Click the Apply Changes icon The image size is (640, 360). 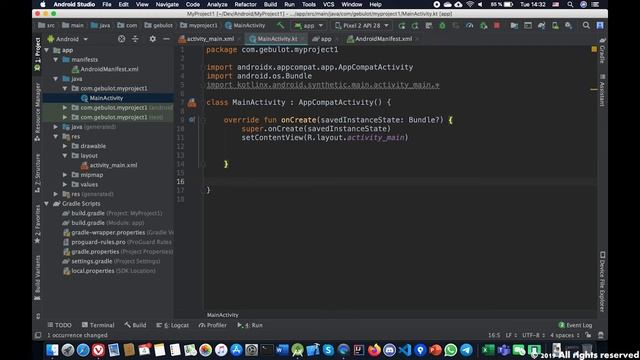click(x=415, y=26)
